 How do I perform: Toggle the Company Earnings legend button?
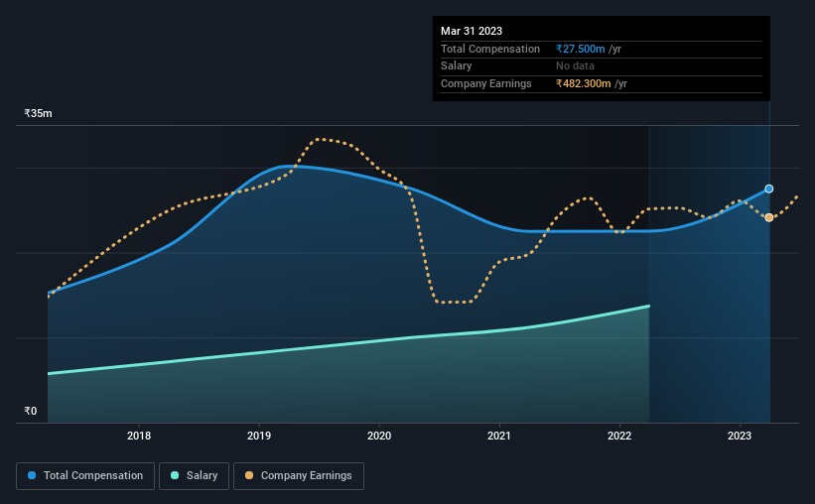pyautogui.click(x=299, y=476)
